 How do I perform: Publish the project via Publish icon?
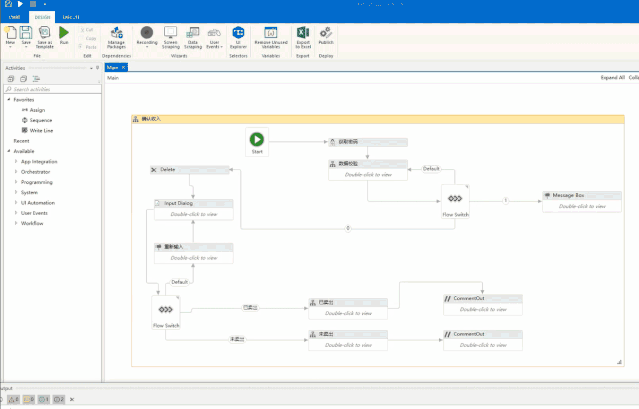326,37
